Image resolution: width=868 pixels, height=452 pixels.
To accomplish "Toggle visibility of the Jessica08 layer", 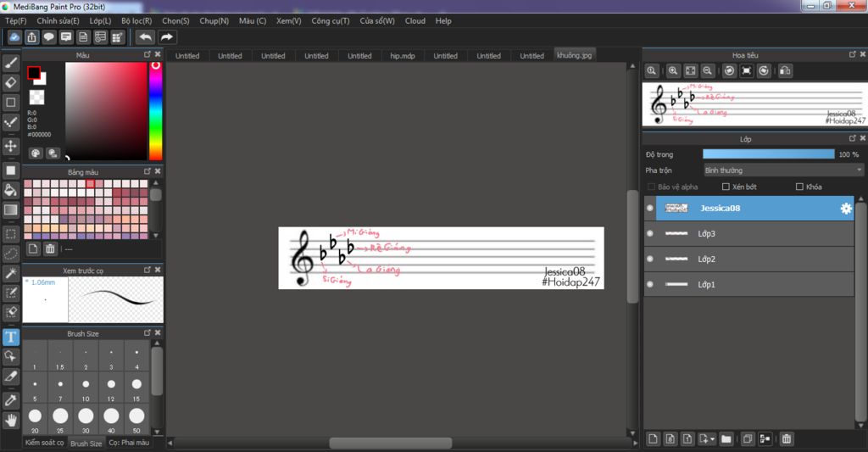I will [650, 209].
